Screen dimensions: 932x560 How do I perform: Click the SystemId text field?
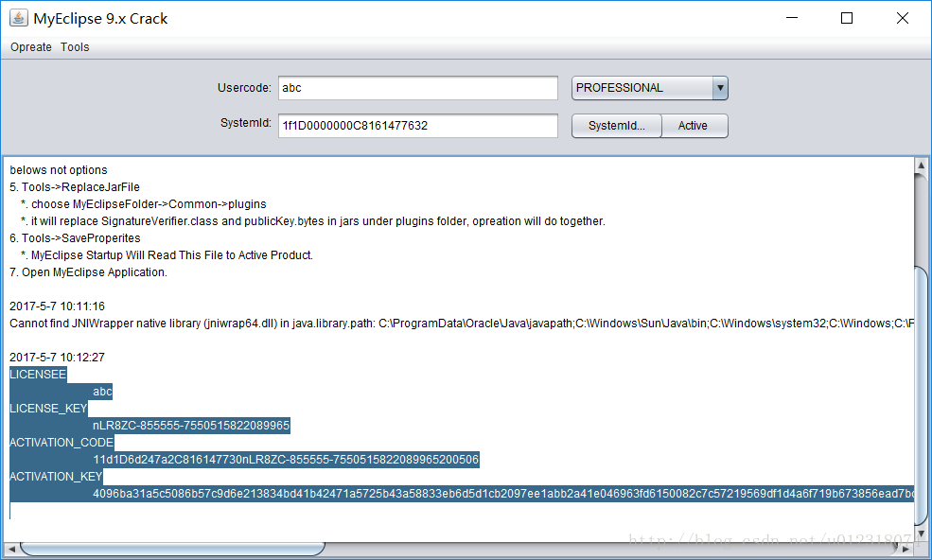click(x=418, y=126)
